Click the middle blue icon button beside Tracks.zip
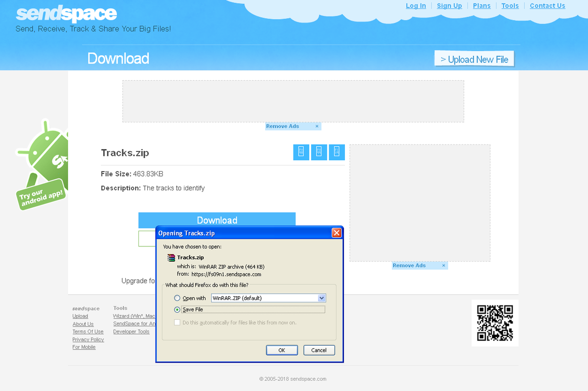Image resolution: width=588 pixels, height=391 pixels. (x=319, y=152)
